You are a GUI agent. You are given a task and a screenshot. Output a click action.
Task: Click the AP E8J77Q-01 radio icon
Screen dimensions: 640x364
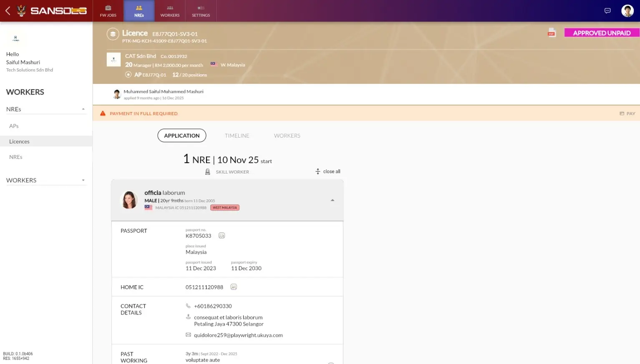click(x=129, y=75)
